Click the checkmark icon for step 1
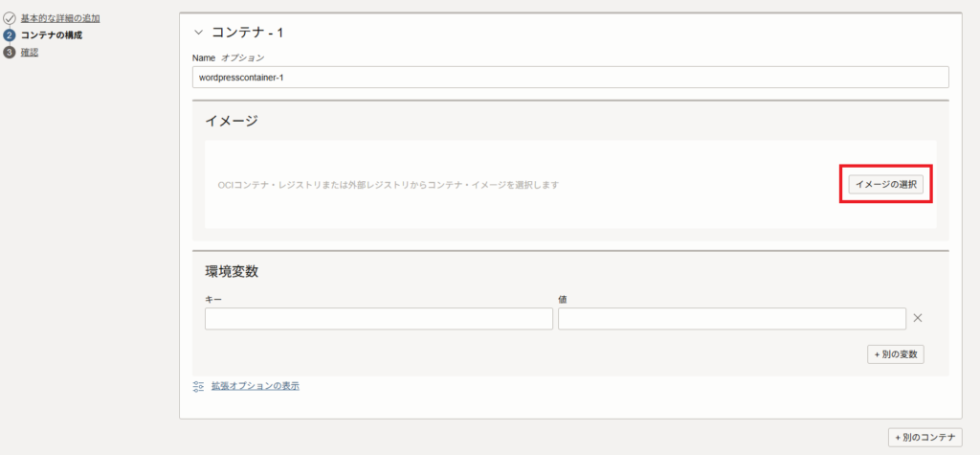 (x=10, y=18)
